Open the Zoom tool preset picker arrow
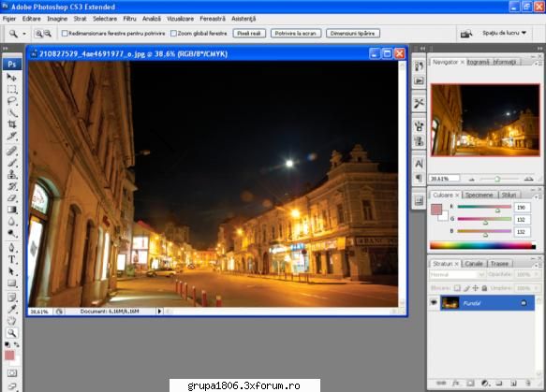 tap(24, 34)
